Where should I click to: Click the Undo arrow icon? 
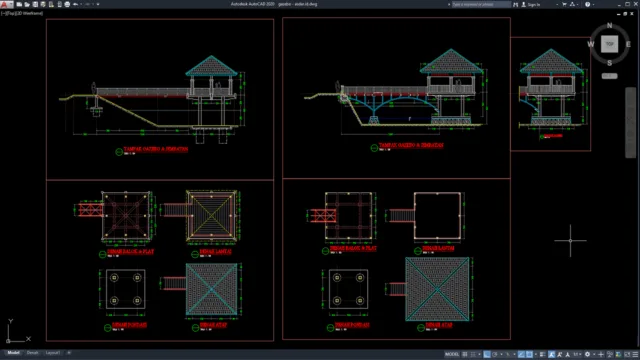[x=75, y=4]
